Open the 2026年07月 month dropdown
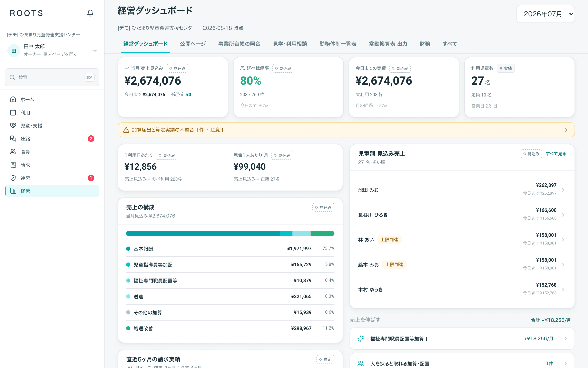588x368 pixels. [x=545, y=14]
